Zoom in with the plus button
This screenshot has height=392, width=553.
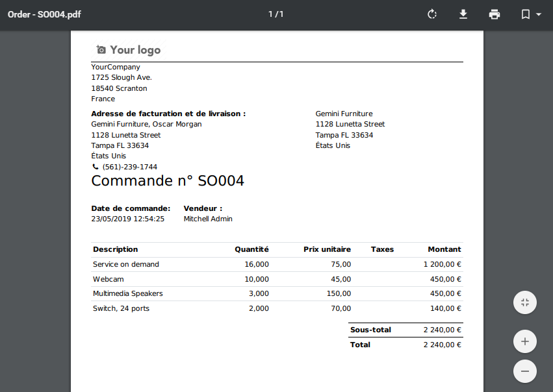click(524, 341)
